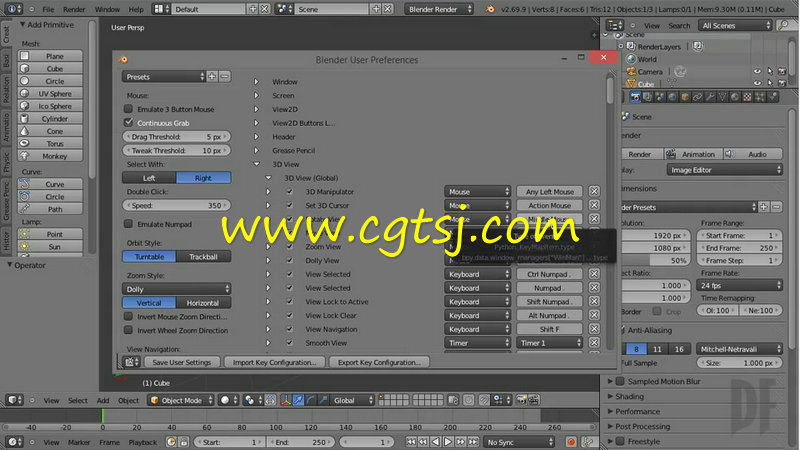The width and height of the screenshot is (800, 450).
Task: Expand the Performance render panel
Action: pos(637,411)
